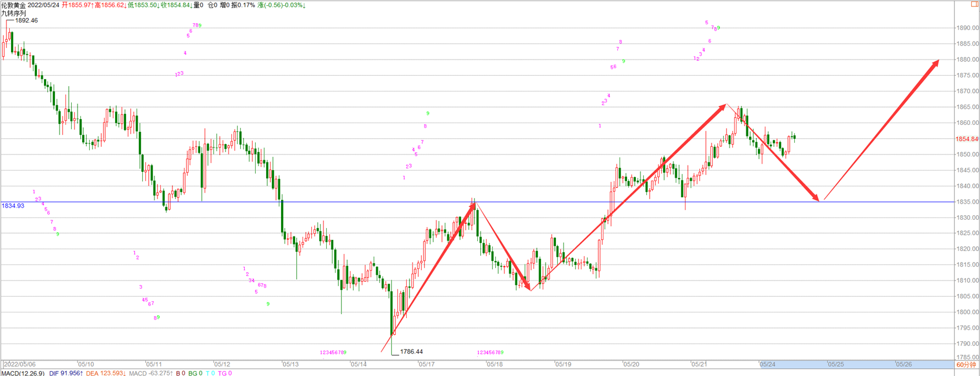
Task: Click the 1854.84 current price tag
Action: pos(966,139)
